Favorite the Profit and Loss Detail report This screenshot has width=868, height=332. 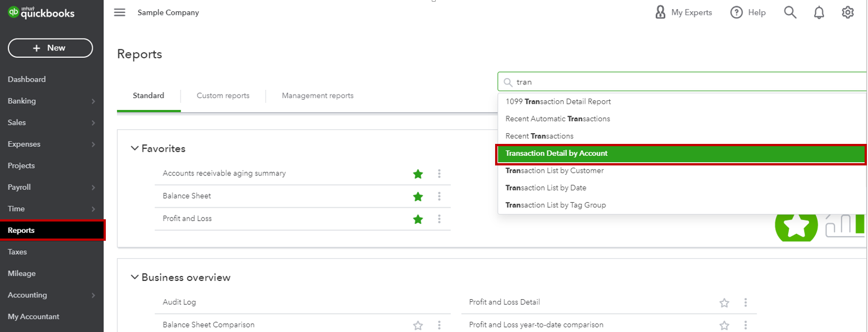pos(724,302)
